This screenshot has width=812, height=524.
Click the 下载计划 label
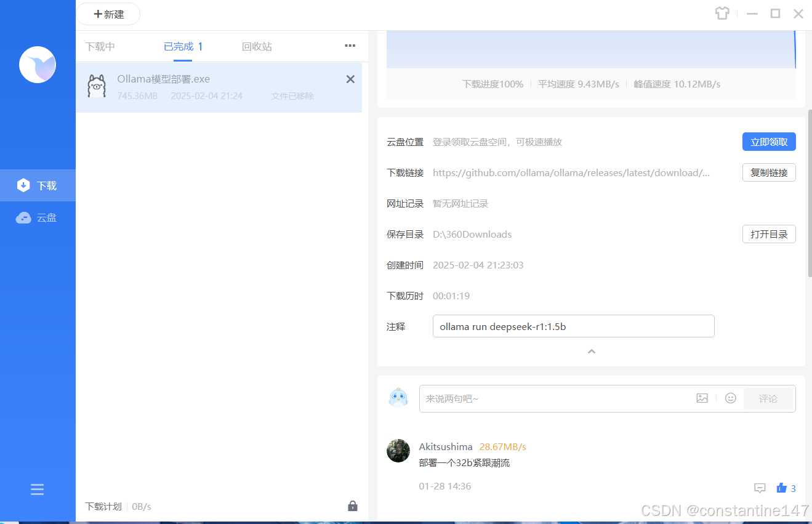pos(103,506)
